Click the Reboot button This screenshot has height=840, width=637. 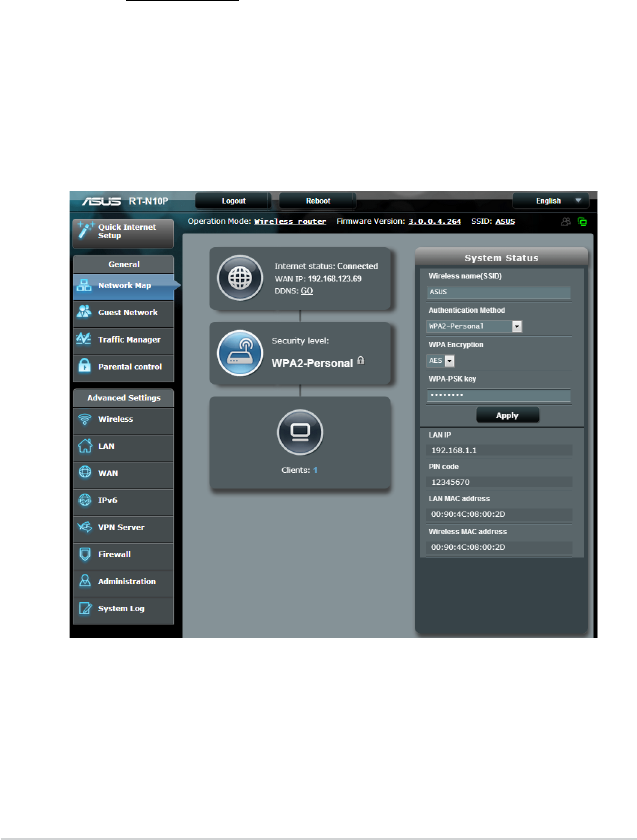pyautogui.click(x=318, y=201)
